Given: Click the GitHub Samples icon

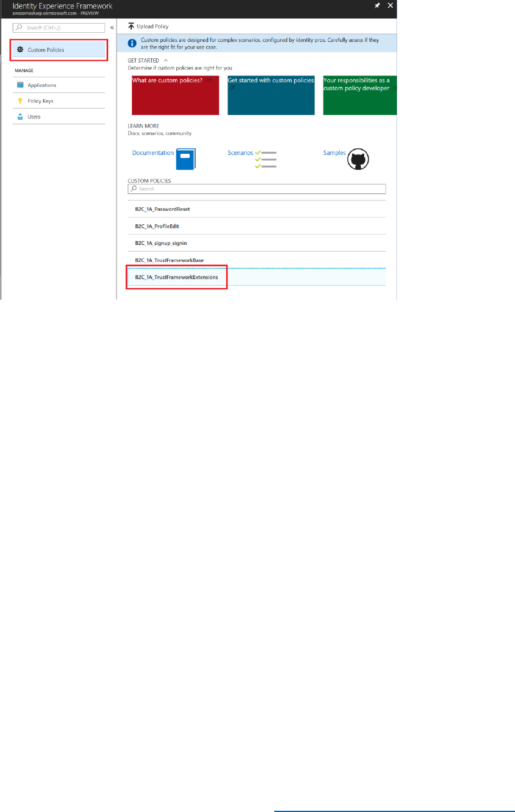Looking at the screenshot, I should tap(358, 159).
